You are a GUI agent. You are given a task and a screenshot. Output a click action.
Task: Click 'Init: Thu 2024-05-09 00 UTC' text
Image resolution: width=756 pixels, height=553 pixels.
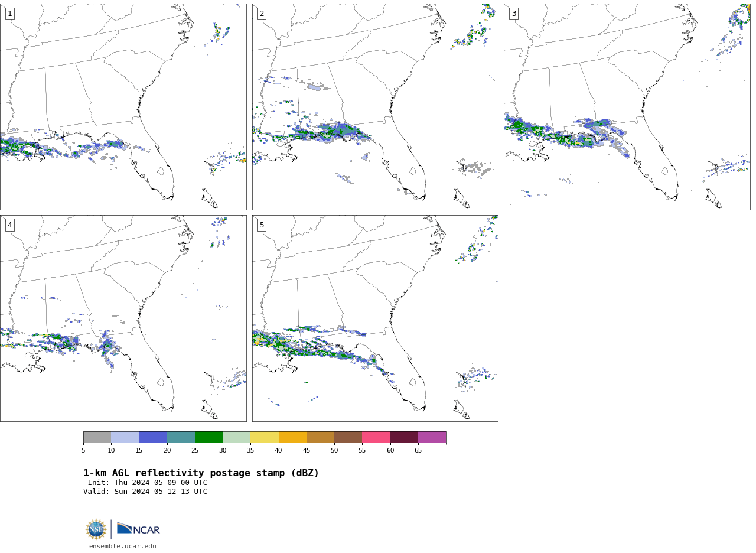pyautogui.click(x=148, y=483)
